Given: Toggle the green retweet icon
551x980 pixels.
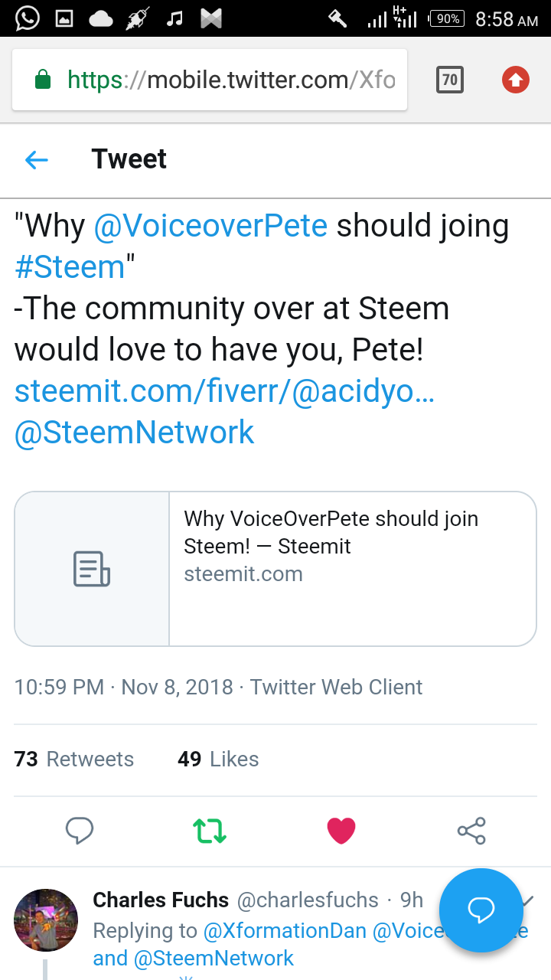Looking at the screenshot, I should [210, 831].
